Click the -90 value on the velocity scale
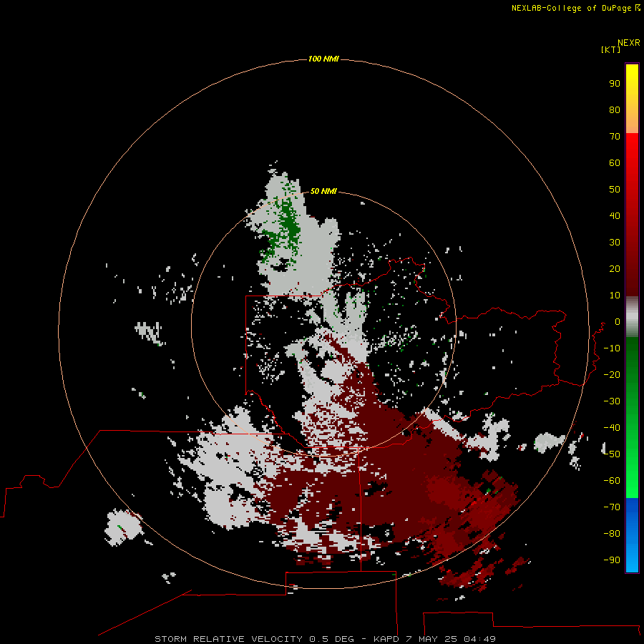This screenshot has height=644, width=644. [612, 560]
